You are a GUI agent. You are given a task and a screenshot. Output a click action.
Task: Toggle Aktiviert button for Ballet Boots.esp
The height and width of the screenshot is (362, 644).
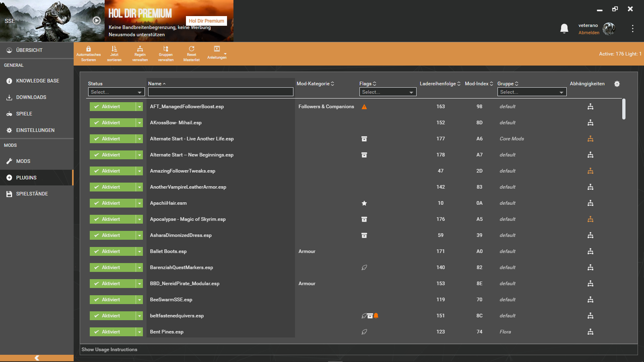coord(112,251)
